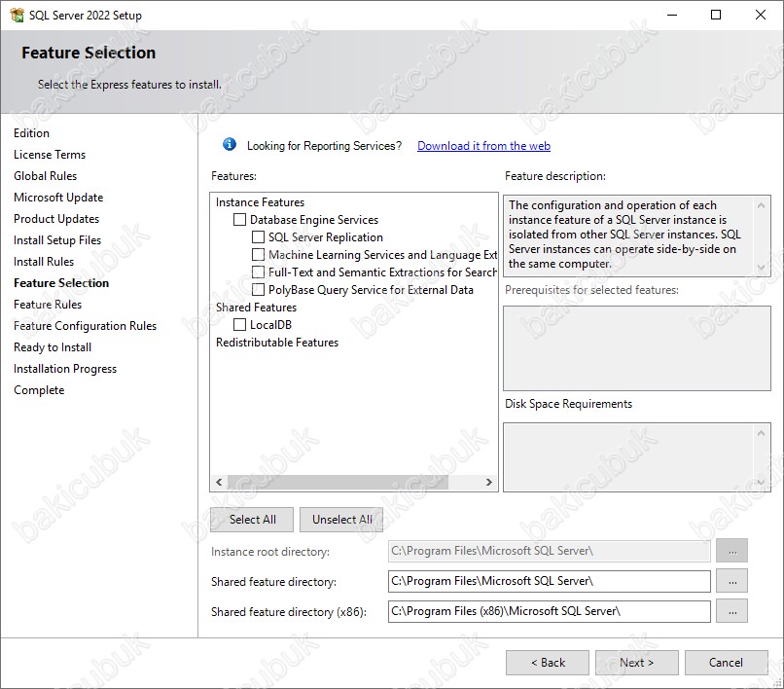This screenshot has width=784, height=689.
Task: Click the blue information icon beside Reporting Services
Action: pos(230,145)
